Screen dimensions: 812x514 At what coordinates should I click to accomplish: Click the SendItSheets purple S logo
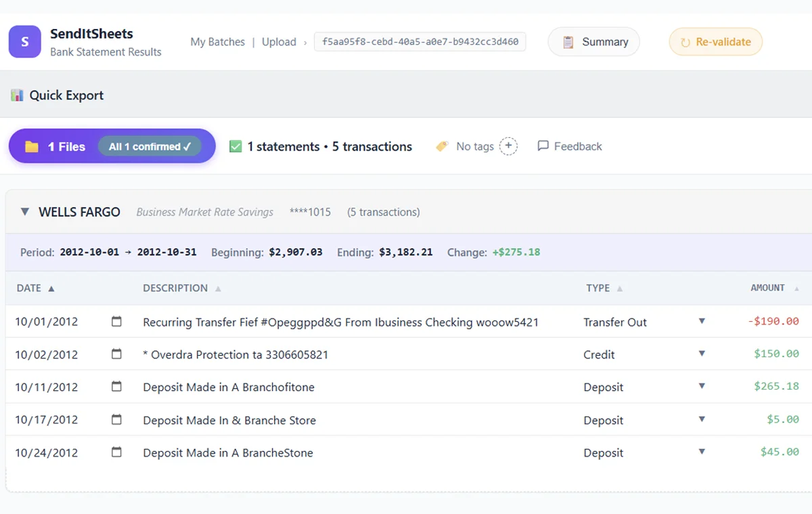point(25,42)
